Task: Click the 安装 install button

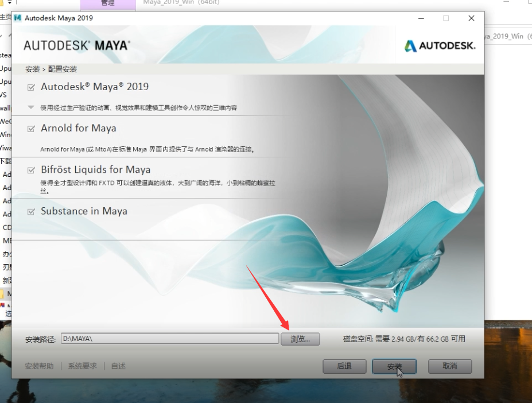Action: pyautogui.click(x=394, y=366)
